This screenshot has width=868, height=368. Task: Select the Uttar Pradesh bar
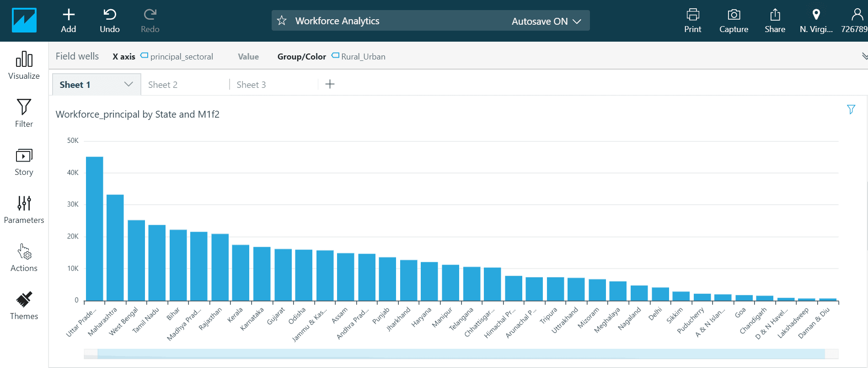pyautogui.click(x=95, y=228)
